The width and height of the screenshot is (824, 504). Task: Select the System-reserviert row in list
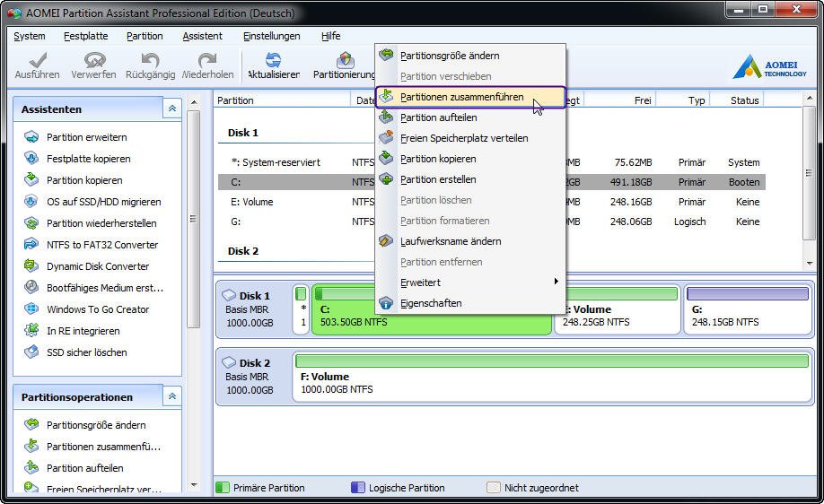(491, 162)
